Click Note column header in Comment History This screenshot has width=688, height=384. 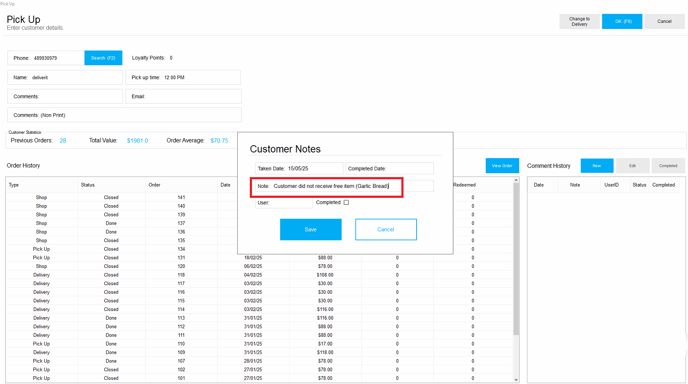pos(575,185)
